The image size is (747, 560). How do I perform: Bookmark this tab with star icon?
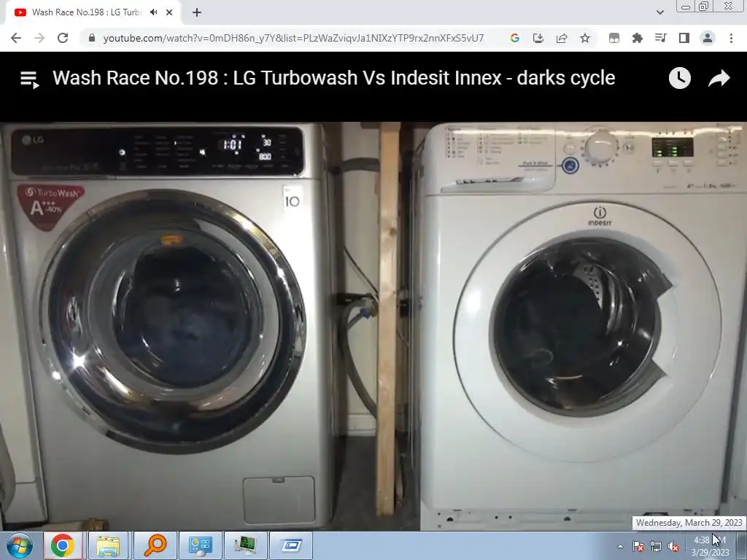pyautogui.click(x=585, y=38)
